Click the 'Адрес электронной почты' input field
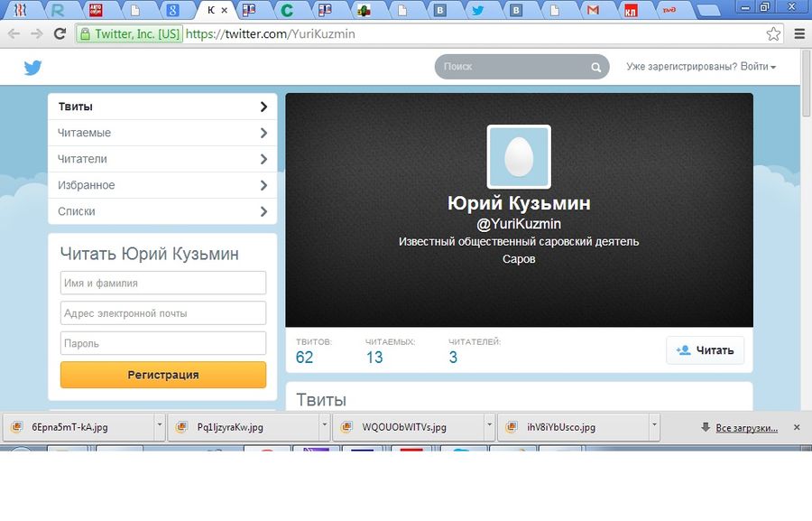The width and height of the screenshot is (812, 521). click(163, 313)
